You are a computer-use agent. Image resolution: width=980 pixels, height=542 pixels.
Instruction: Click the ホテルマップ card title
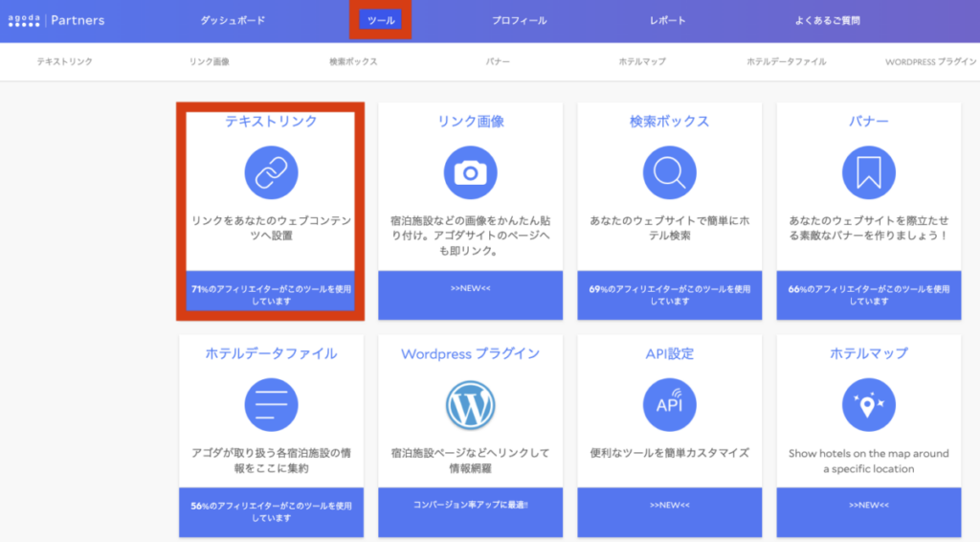(869, 353)
